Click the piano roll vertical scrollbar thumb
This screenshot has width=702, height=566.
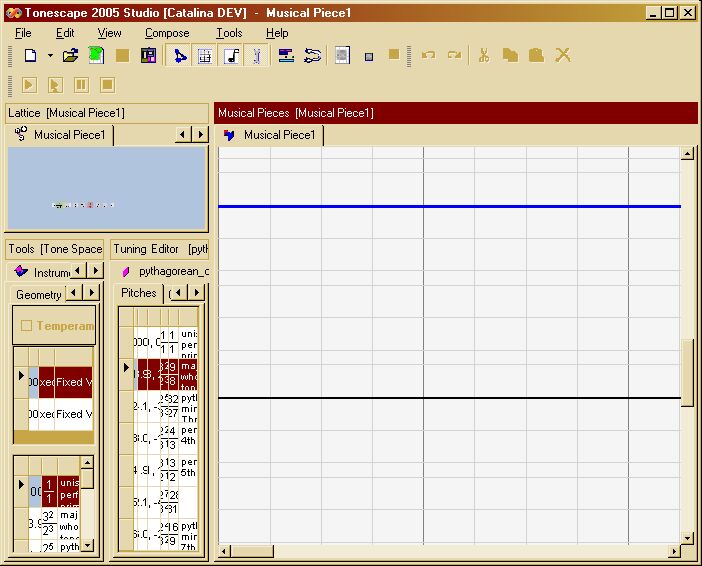point(687,373)
